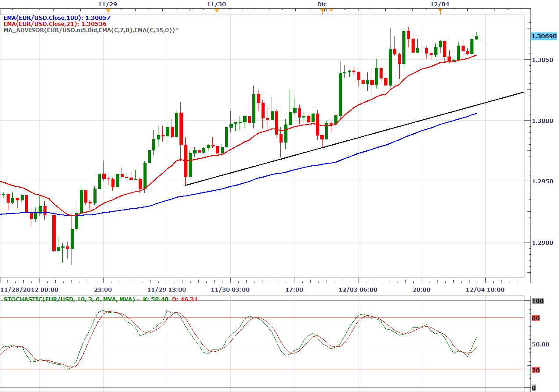Click the 12/03 06:00 time axis label
The width and height of the screenshot is (559, 392).
[x=358, y=289]
